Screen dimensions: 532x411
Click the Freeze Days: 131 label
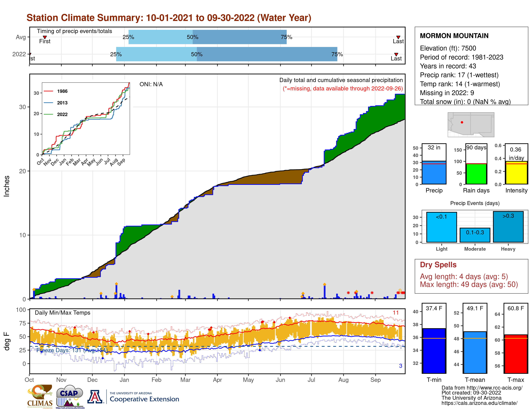click(72, 350)
